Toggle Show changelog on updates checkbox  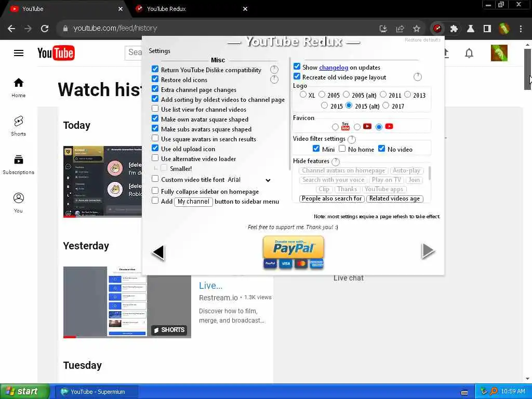pyautogui.click(x=297, y=66)
